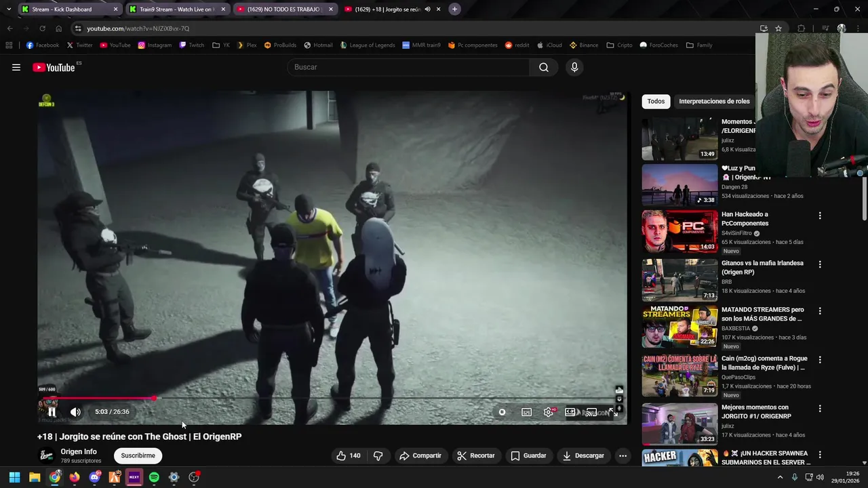
Task: Open the Compartir share dialog
Action: pos(420,455)
